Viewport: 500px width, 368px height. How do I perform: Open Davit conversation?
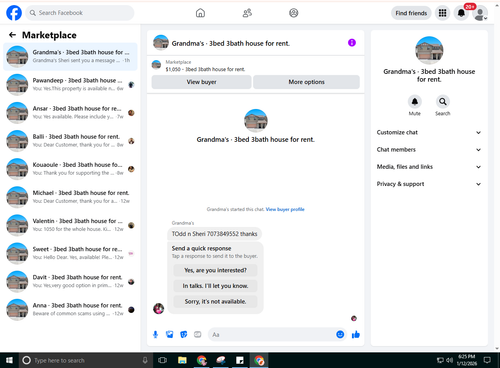pos(70,281)
